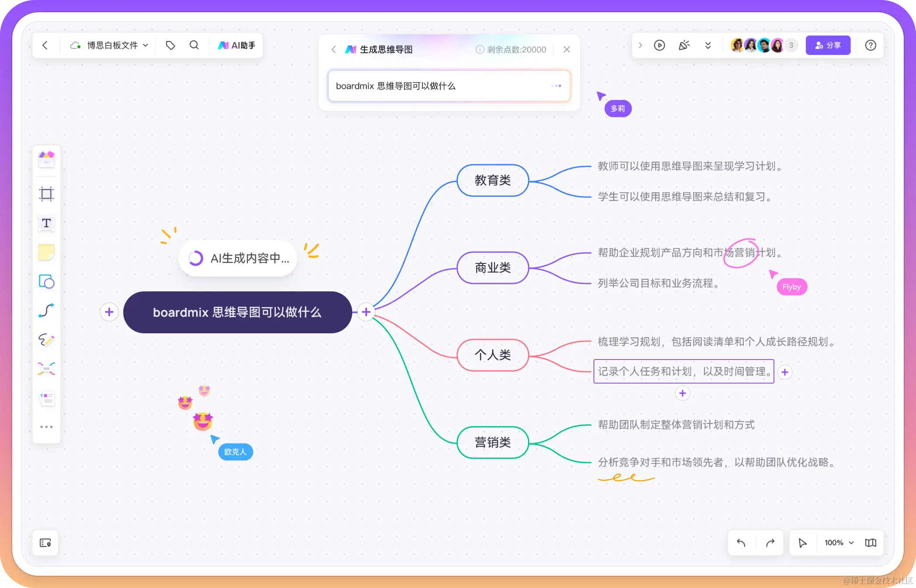The image size is (916, 588).
Task: Select the Connector line tool
Action: [46, 311]
